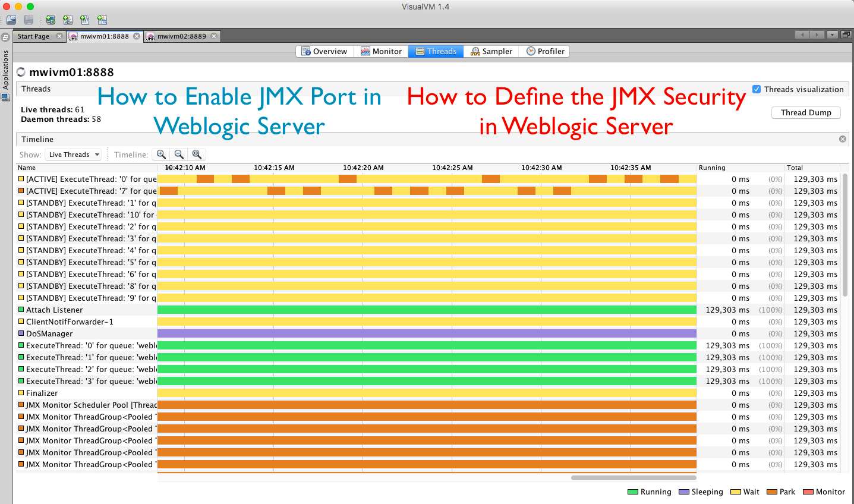This screenshot has width=854, height=504.
Task: Click the red Monitor legend swatch
Action: [x=808, y=492]
